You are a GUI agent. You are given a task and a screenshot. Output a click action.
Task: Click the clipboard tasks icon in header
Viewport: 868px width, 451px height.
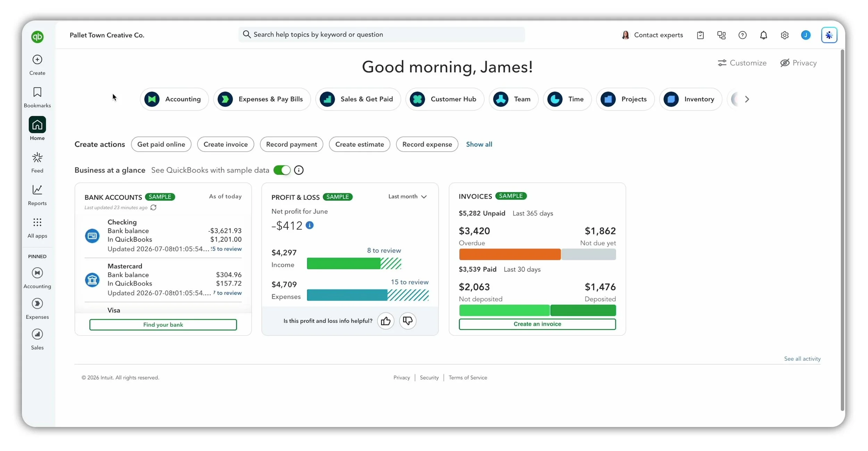(x=700, y=35)
